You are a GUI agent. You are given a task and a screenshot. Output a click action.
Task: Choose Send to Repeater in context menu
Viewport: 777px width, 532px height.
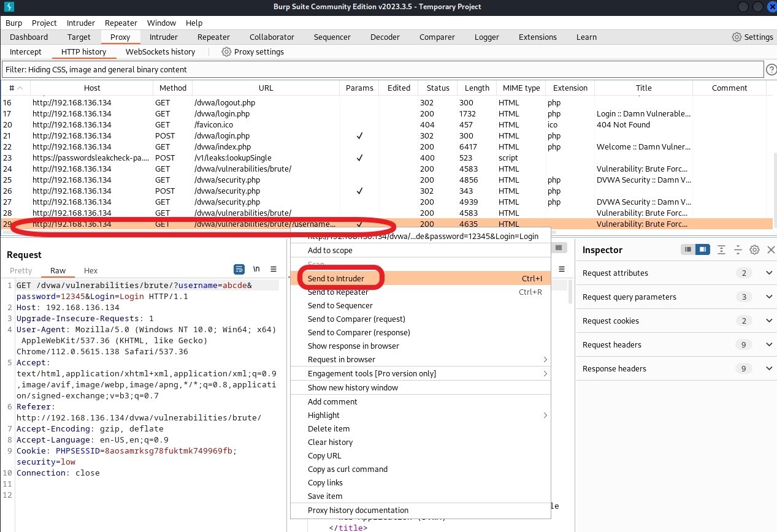click(421, 292)
